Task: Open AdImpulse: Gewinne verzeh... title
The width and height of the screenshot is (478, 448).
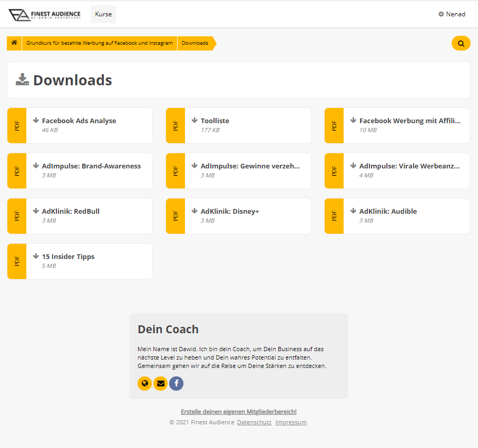Action: [250, 166]
